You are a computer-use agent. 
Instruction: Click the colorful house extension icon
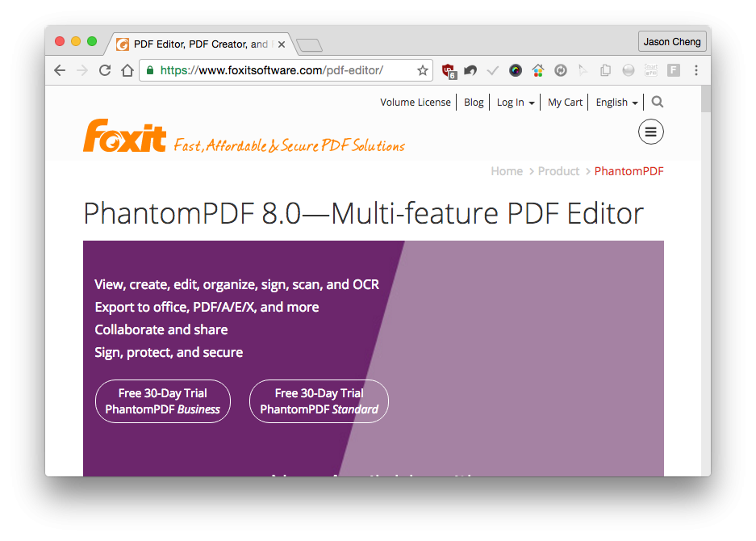point(538,70)
